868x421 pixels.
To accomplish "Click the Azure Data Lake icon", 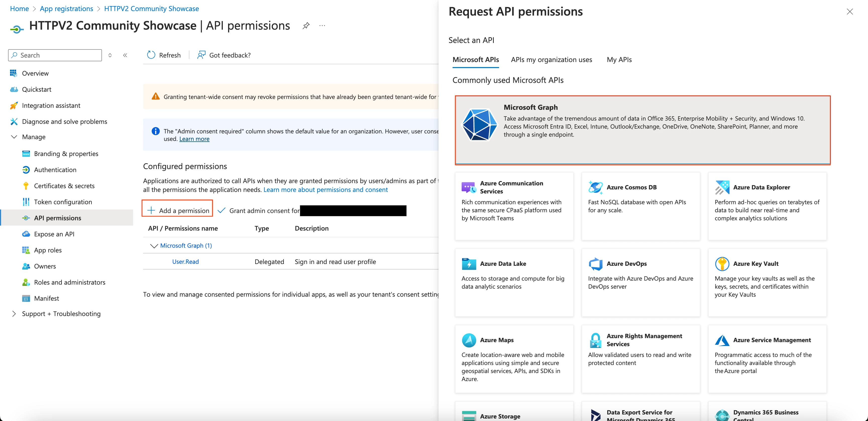I will [469, 264].
